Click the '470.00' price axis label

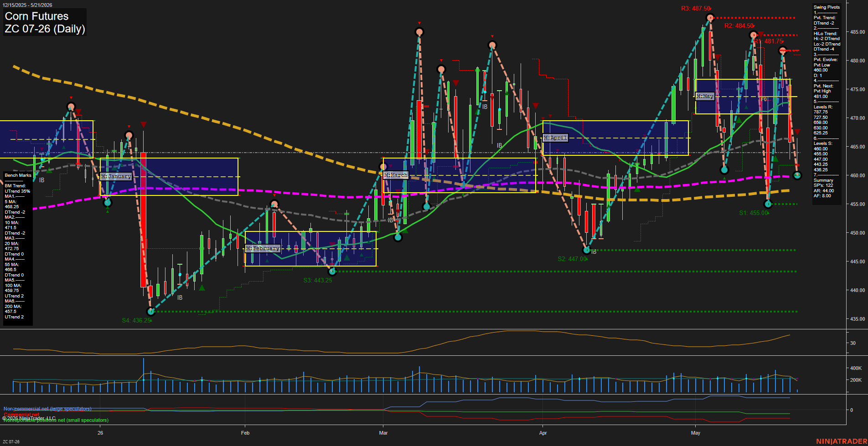[x=857, y=118]
